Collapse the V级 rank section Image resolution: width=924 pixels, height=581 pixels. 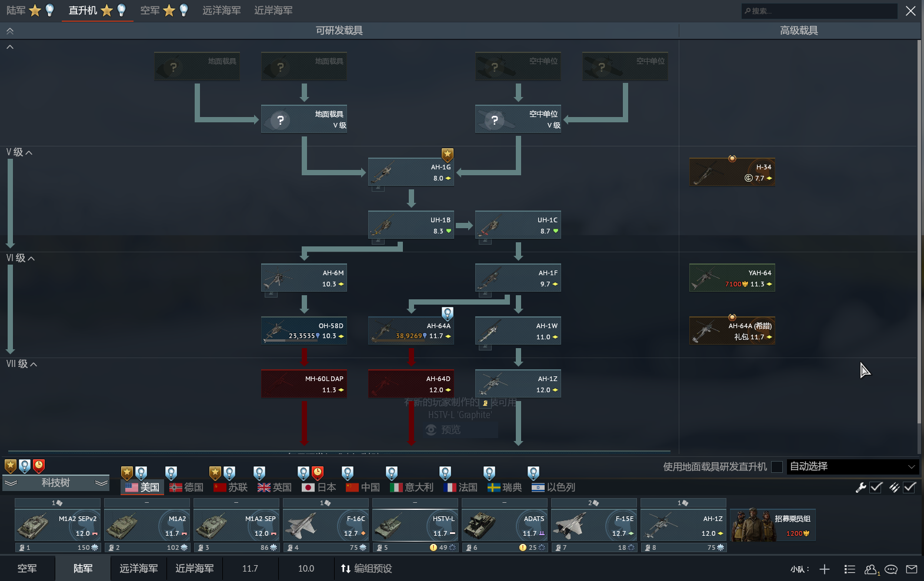point(19,152)
